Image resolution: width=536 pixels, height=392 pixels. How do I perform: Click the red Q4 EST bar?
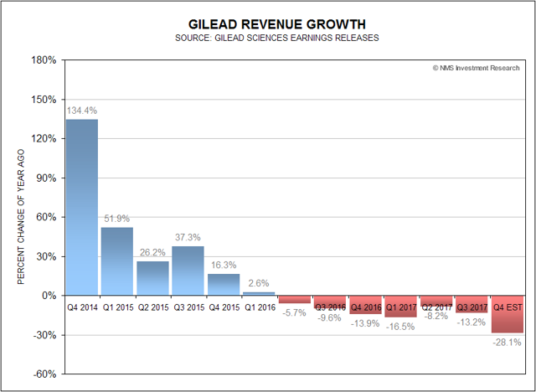click(x=508, y=314)
